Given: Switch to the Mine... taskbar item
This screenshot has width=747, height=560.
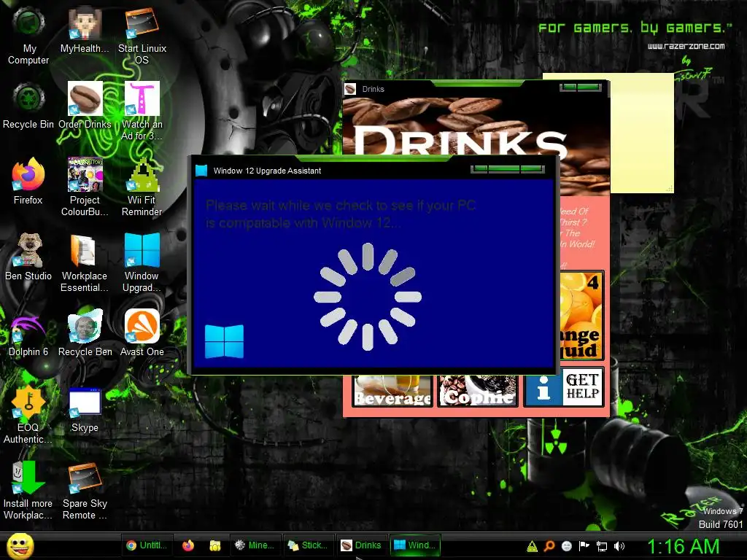Looking at the screenshot, I should (255, 545).
